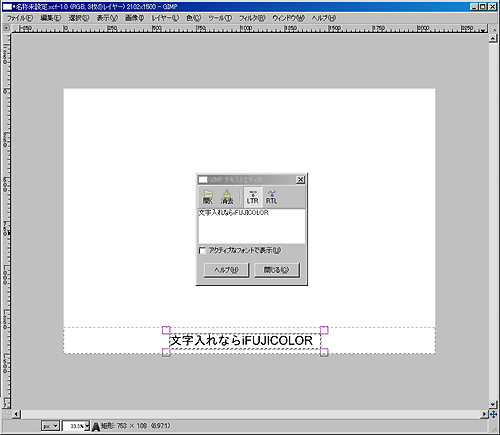Image resolution: width=500 pixels, height=435 pixels.
Task: Set text direction to RTL
Action: (x=271, y=197)
